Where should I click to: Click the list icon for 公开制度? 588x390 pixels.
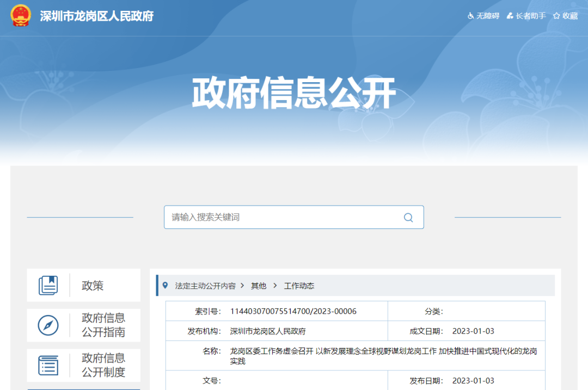point(48,366)
